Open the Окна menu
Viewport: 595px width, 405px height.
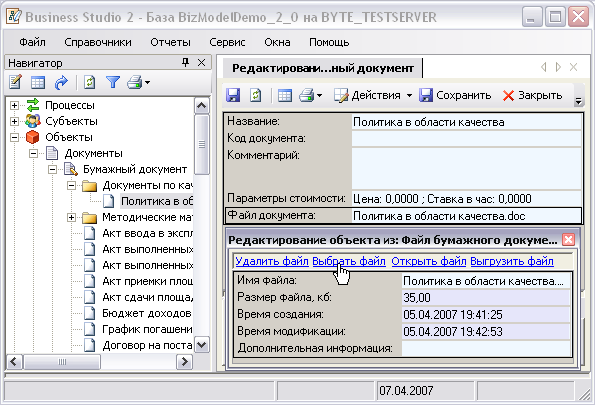click(277, 42)
